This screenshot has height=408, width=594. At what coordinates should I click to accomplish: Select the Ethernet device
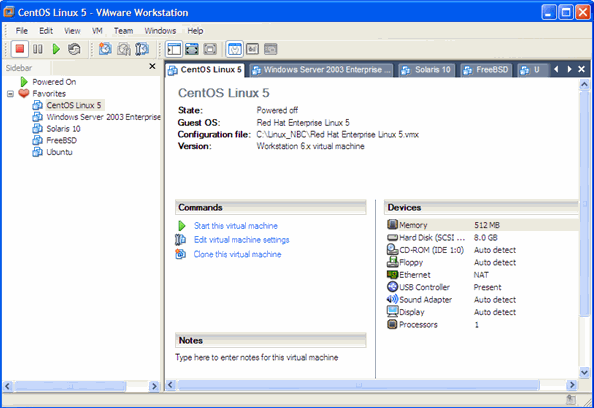(x=482, y=275)
